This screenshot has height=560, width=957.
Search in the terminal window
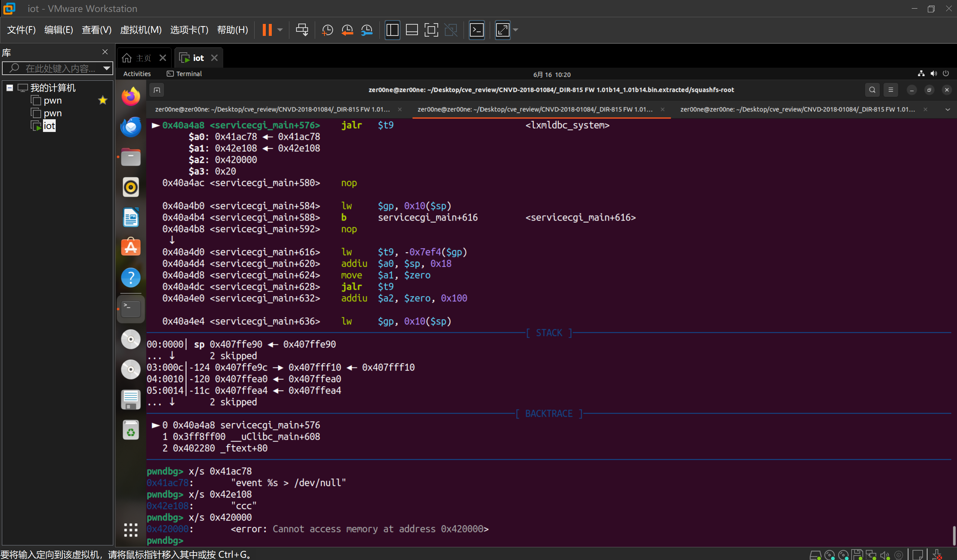pyautogui.click(x=872, y=90)
